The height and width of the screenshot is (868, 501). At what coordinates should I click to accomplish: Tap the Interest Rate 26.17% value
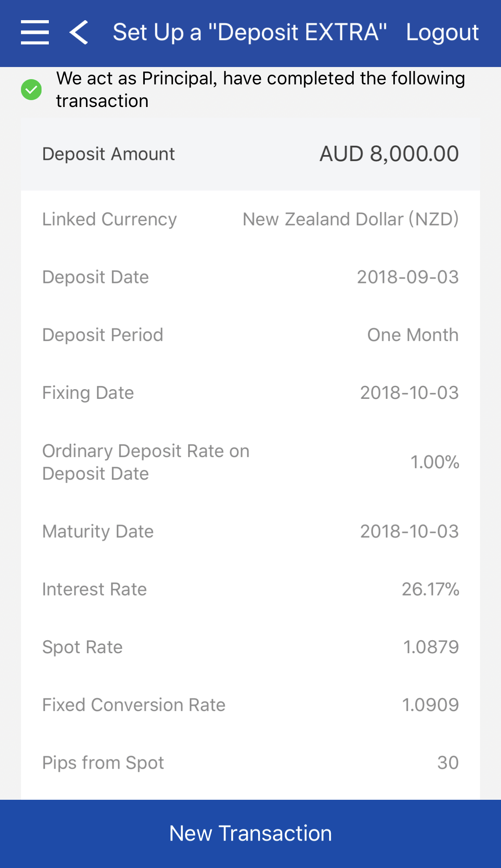(x=430, y=589)
